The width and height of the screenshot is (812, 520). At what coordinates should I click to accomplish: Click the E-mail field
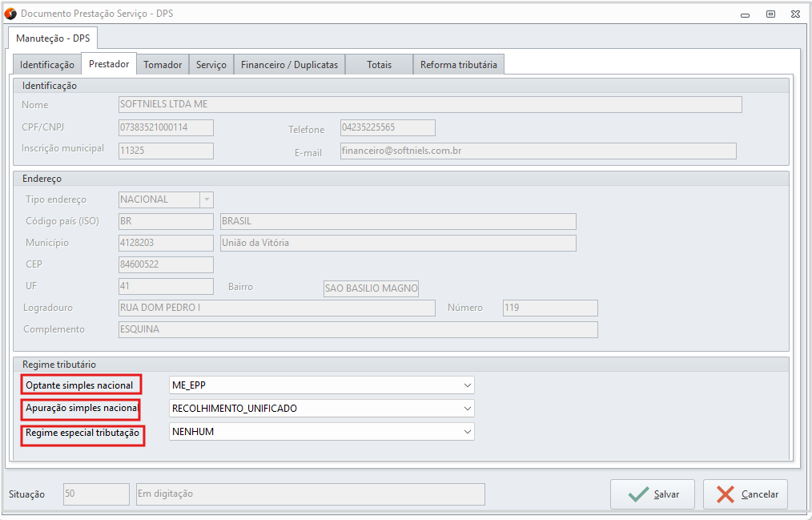pyautogui.click(x=538, y=151)
